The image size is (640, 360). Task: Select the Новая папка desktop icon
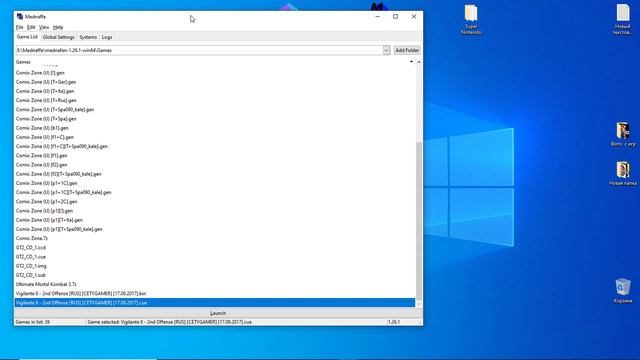[x=622, y=174]
